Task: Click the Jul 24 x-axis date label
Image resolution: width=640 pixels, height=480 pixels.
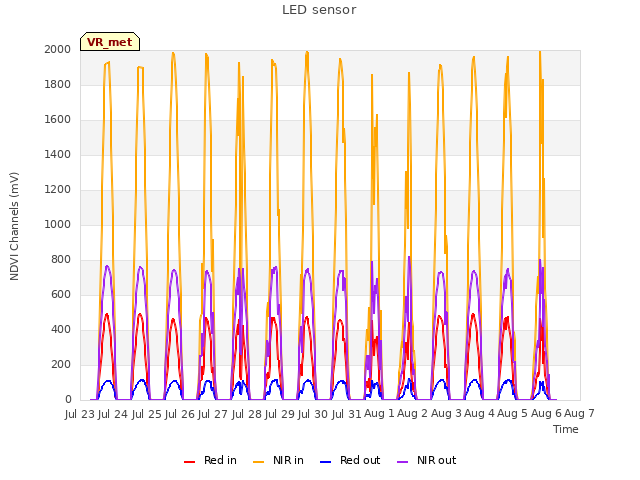Action: click(113, 414)
